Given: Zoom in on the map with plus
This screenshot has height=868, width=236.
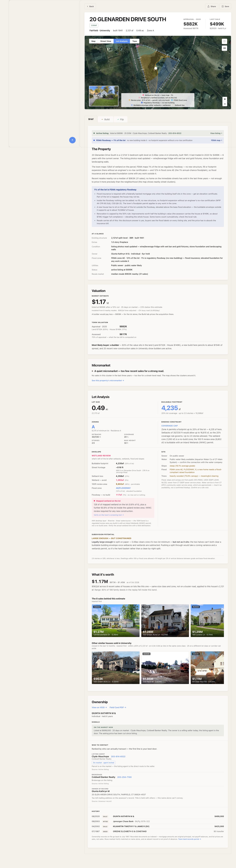Looking at the screenshot, I should pos(225,99).
